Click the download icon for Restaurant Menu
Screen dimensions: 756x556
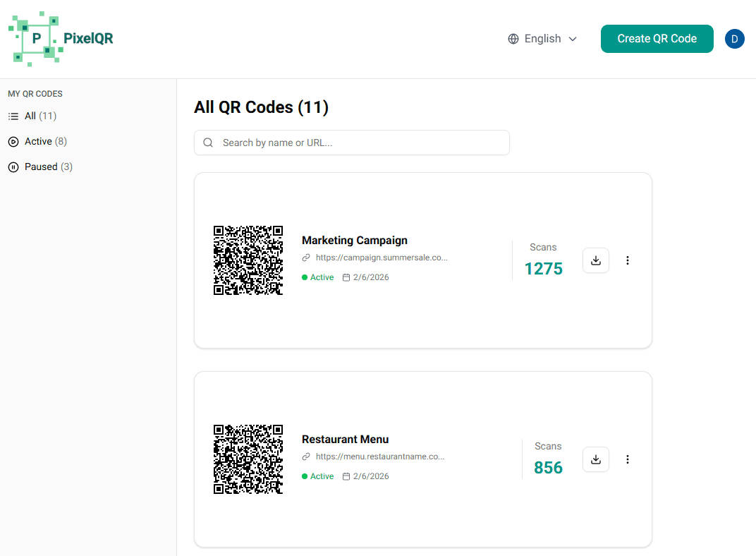point(596,459)
